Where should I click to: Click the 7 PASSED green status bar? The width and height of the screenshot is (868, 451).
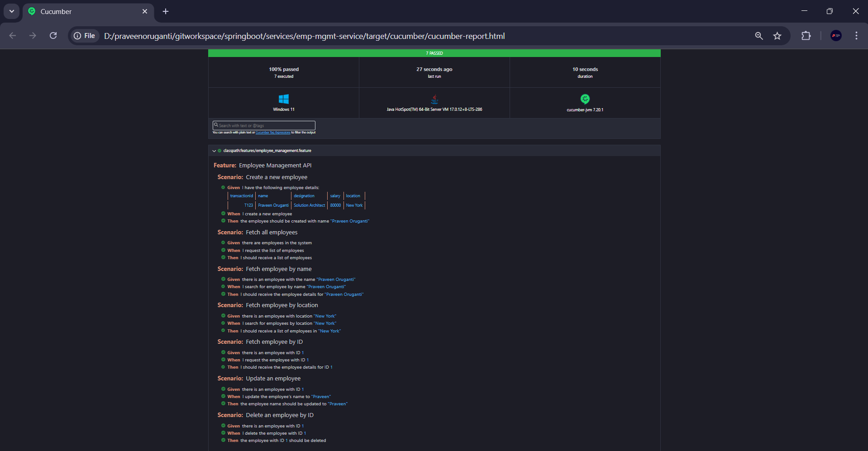click(x=434, y=53)
